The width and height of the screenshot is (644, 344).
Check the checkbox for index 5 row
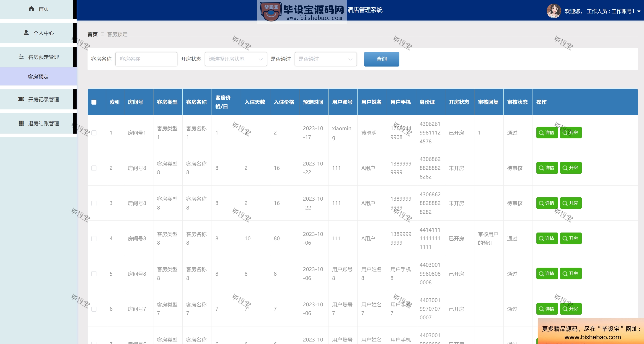[94, 274]
